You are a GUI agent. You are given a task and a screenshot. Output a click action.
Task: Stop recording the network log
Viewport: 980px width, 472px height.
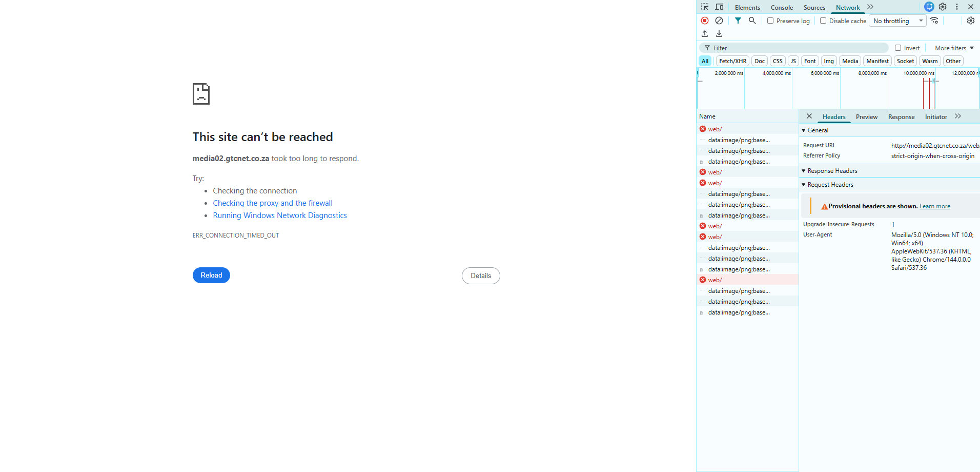705,21
